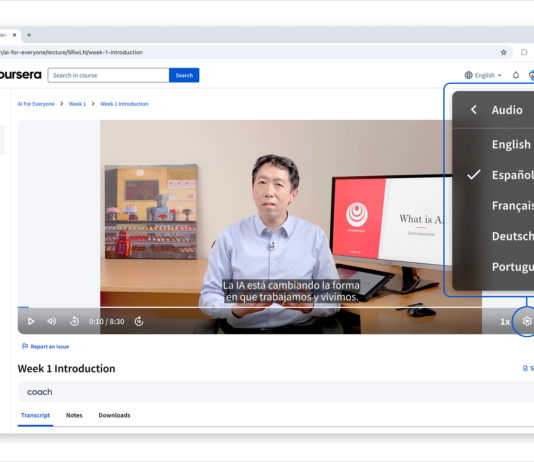Go back from Audio menu
534x462 pixels.
pos(473,110)
